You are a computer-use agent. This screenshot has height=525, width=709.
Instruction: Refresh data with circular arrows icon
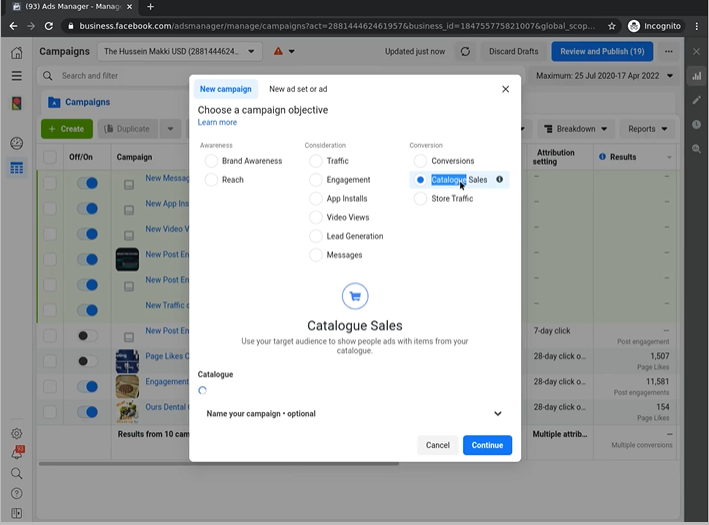465,52
